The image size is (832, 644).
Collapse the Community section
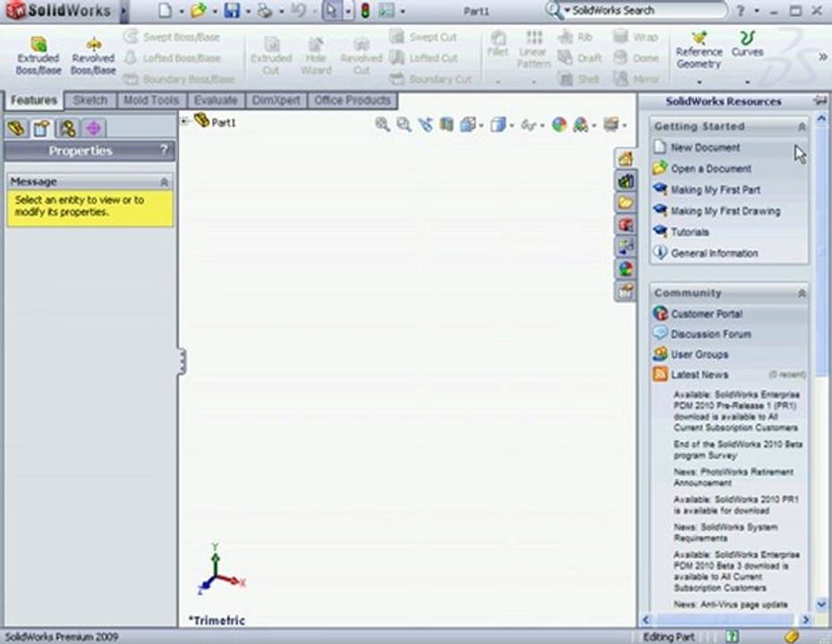point(802,293)
